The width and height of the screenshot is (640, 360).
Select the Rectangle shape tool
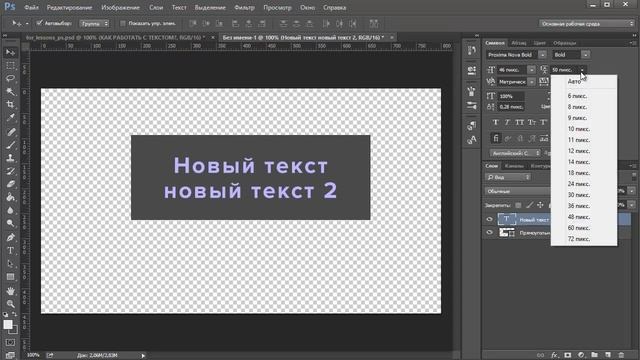click(x=11, y=277)
